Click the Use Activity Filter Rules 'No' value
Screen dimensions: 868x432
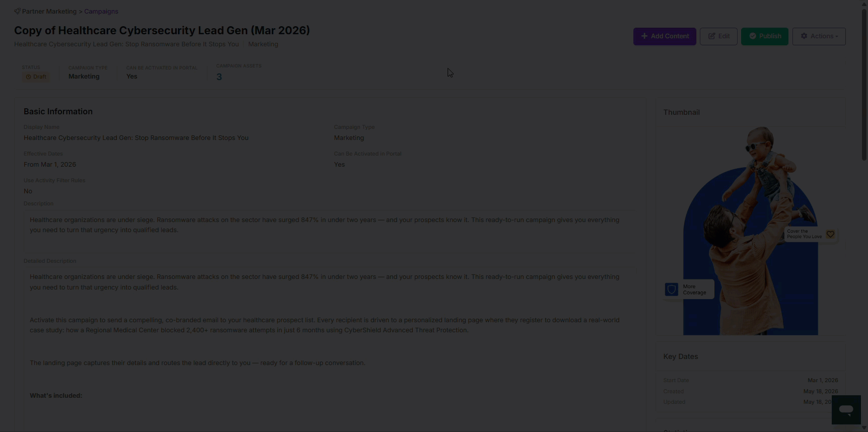tap(28, 191)
